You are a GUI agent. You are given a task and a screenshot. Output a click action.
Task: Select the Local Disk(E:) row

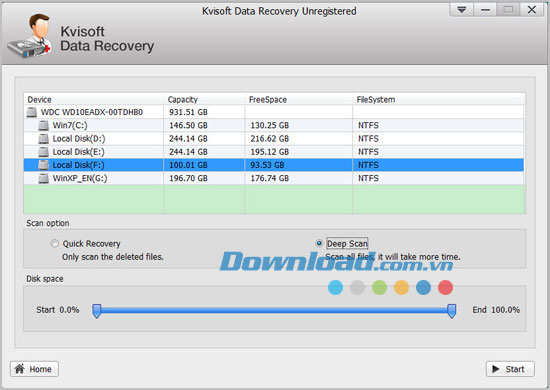pyautogui.click(x=274, y=152)
